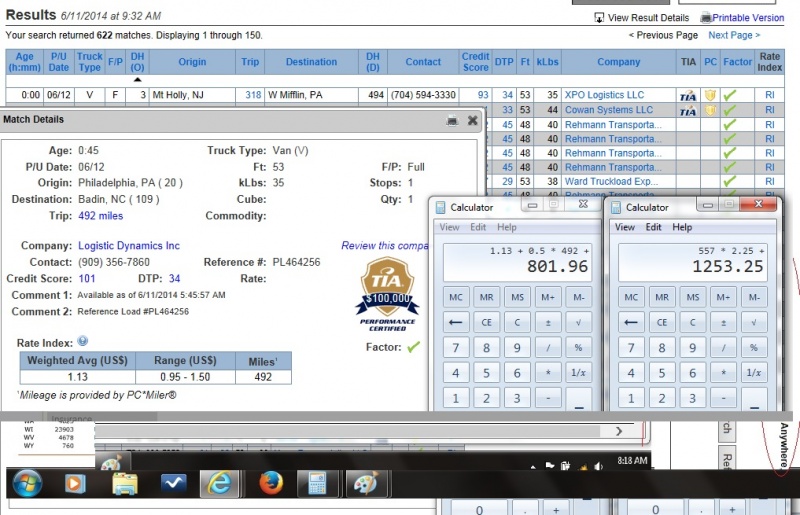This screenshot has height=515, width=800.
Task: Click Factor checkmark in Ward Truckload row
Action: click(x=730, y=181)
